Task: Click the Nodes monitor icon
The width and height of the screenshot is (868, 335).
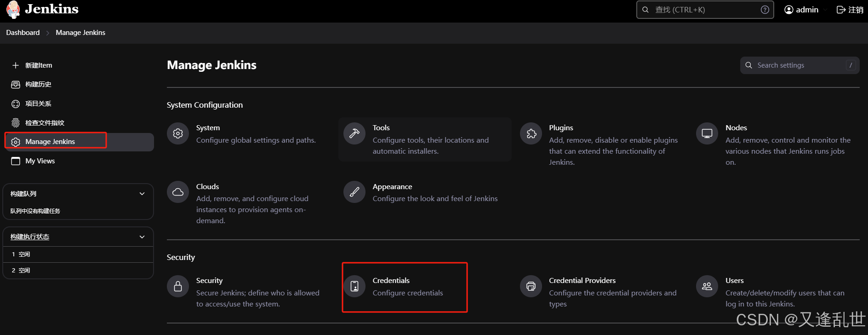Action: [707, 133]
